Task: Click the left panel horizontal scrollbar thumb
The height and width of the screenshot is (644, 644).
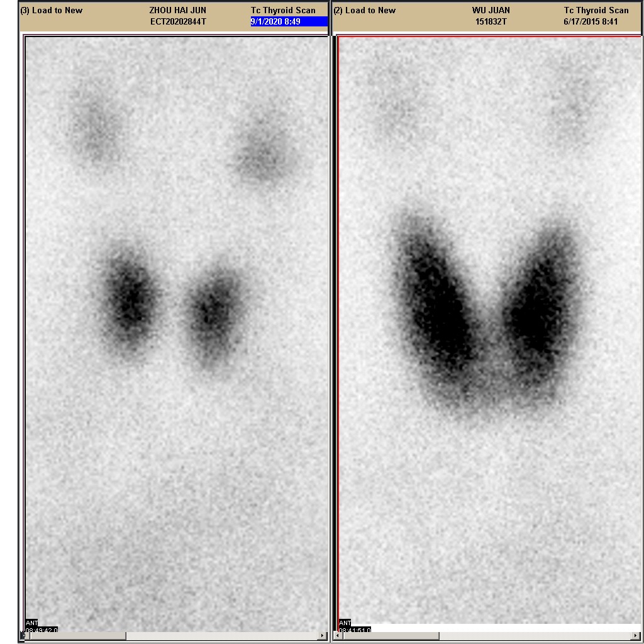Action: pyautogui.click(x=78, y=636)
